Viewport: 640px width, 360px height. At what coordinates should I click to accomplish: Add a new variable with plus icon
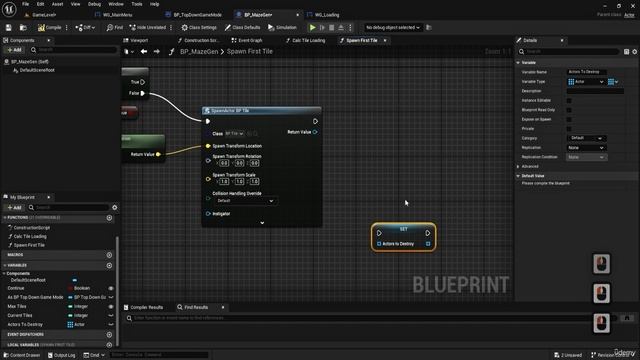tap(109, 265)
